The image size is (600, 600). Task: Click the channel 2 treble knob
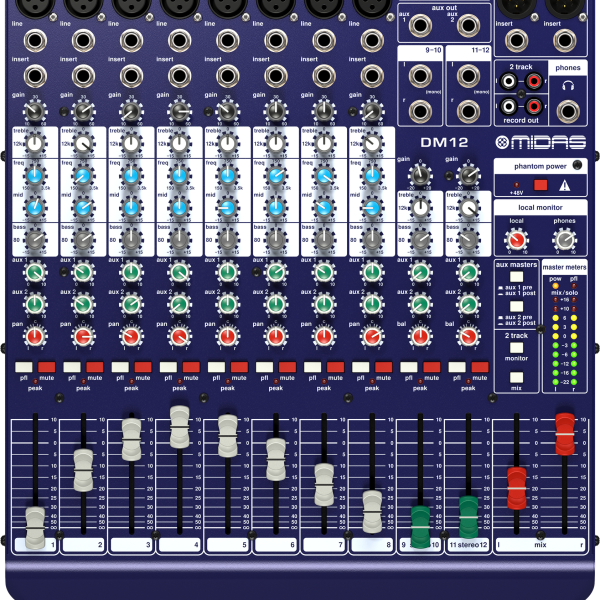pos(83,144)
